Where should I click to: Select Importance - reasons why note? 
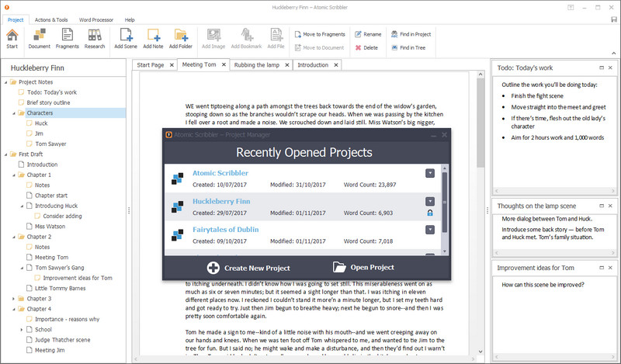pyautogui.click(x=67, y=319)
